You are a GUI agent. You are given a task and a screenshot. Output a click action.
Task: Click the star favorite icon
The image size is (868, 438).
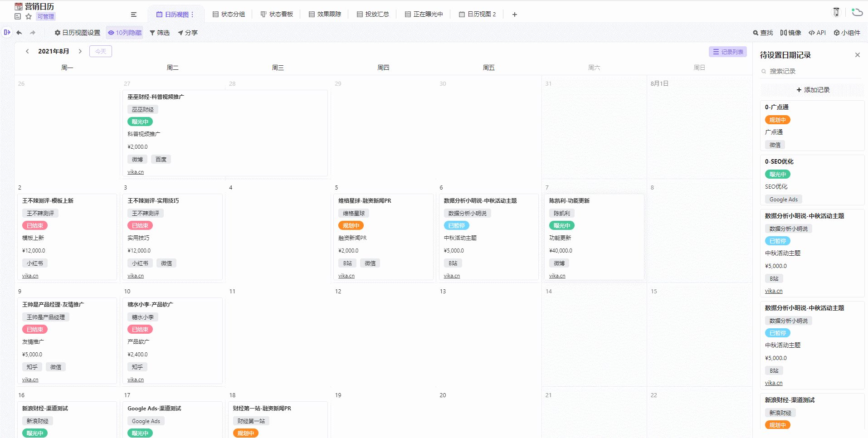[29, 16]
